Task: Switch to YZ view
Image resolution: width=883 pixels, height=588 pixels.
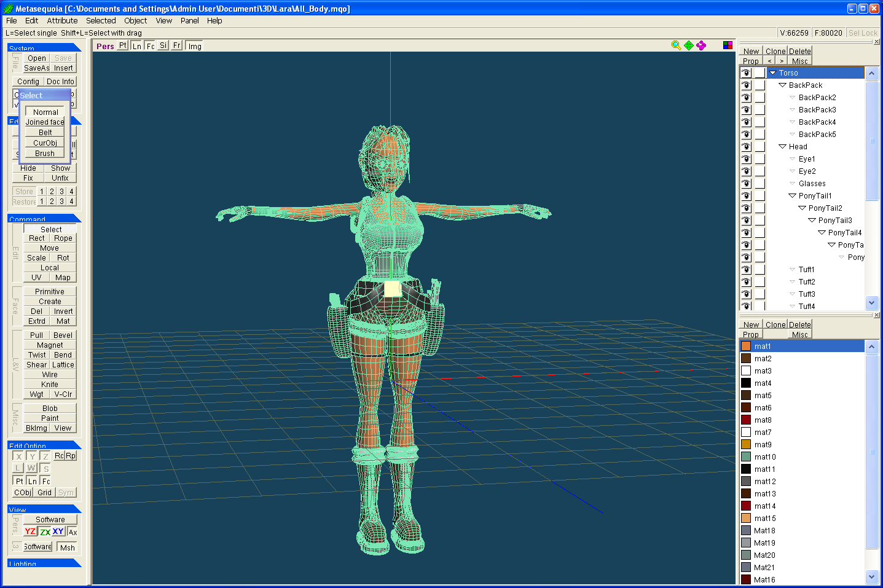Action: (x=30, y=531)
